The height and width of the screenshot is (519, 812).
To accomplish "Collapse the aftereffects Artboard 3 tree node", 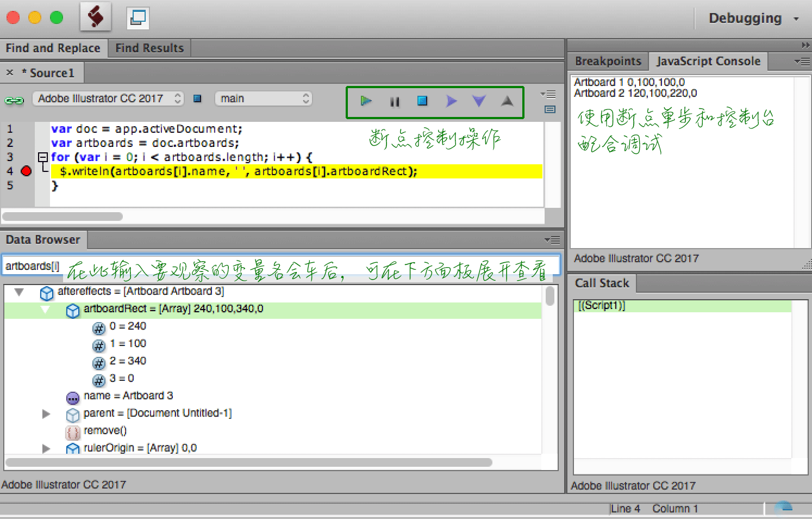I will tap(19, 292).
